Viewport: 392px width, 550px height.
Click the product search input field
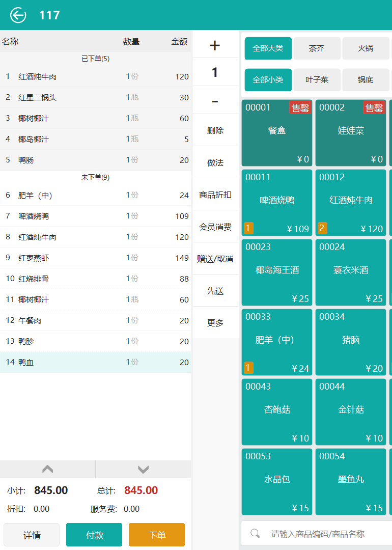point(326,534)
